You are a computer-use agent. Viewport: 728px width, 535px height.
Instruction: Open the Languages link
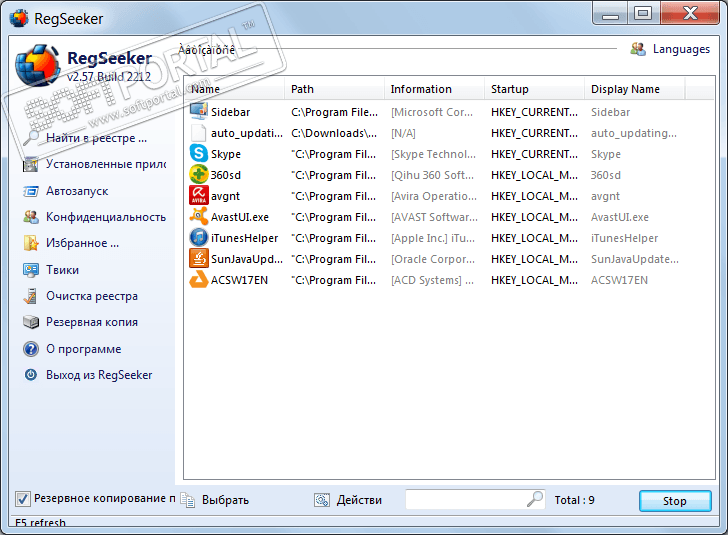coord(681,49)
